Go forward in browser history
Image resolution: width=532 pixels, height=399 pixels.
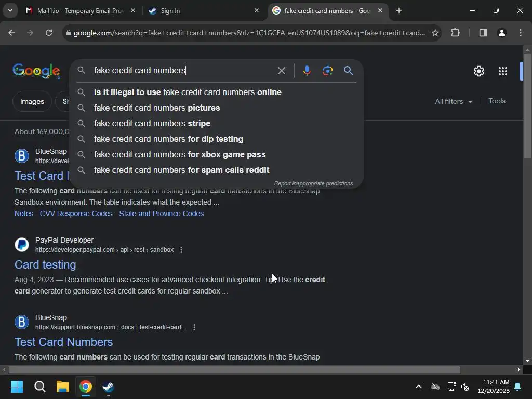pyautogui.click(x=30, y=33)
